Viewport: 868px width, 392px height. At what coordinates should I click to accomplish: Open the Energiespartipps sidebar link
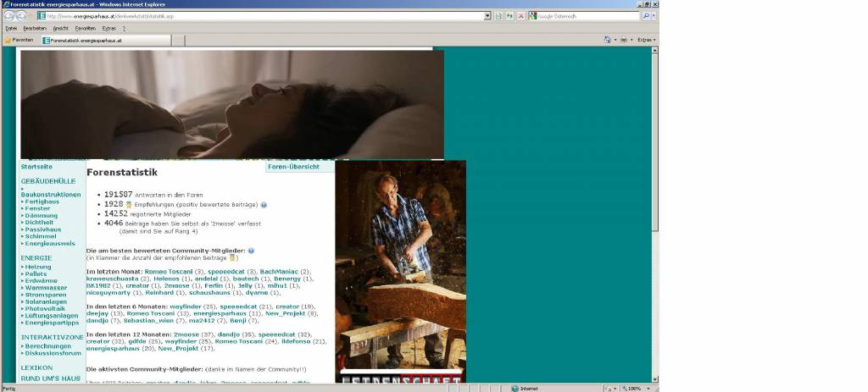point(52,323)
